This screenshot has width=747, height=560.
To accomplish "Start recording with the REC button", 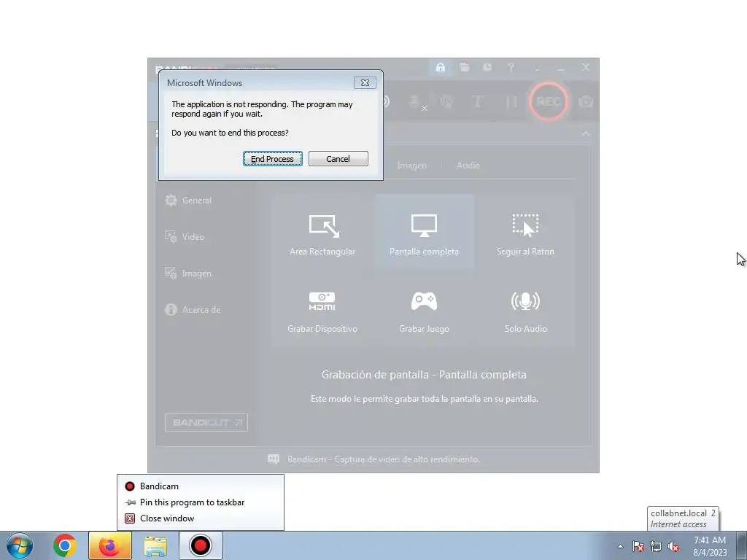I will [x=549, y=101].
